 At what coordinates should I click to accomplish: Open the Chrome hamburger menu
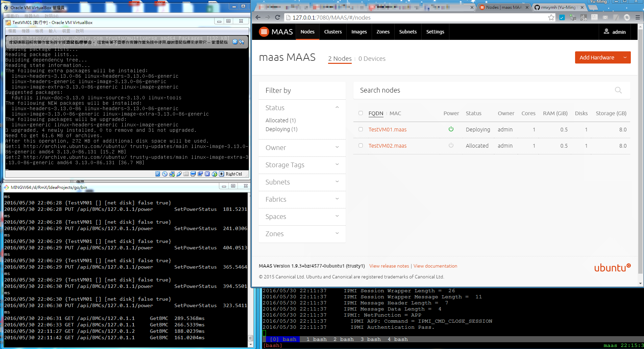coord(638,18)
